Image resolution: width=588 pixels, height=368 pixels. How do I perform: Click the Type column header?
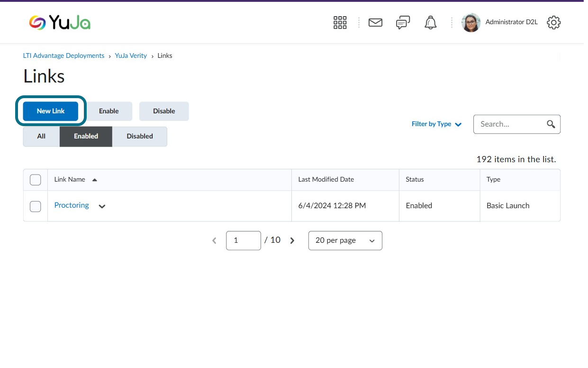coord(493,179)
